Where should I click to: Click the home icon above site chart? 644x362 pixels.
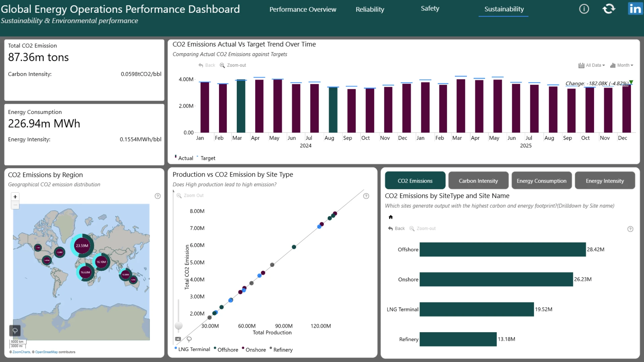pos(390,217)
